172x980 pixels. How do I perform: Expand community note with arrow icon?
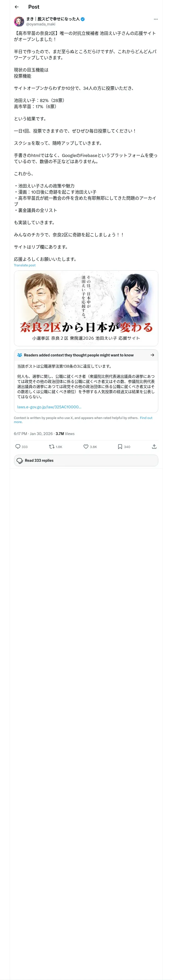(x=152, y=355)
